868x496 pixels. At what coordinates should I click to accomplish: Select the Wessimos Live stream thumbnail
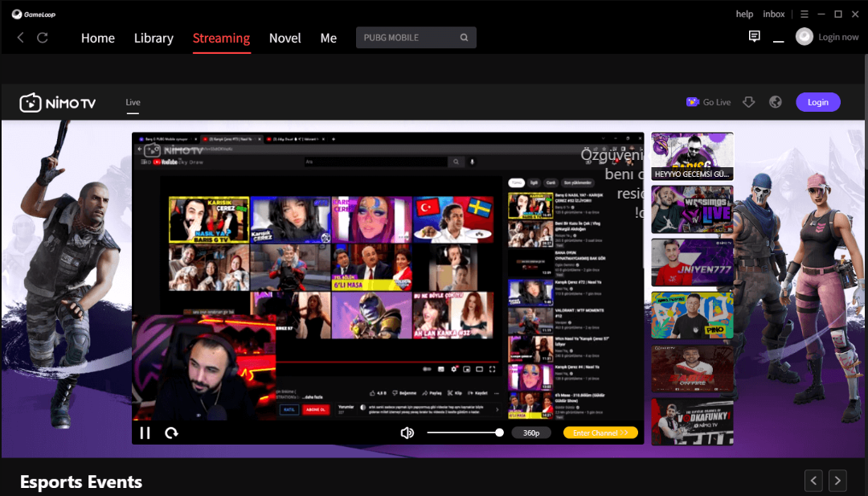click(693, 209)
